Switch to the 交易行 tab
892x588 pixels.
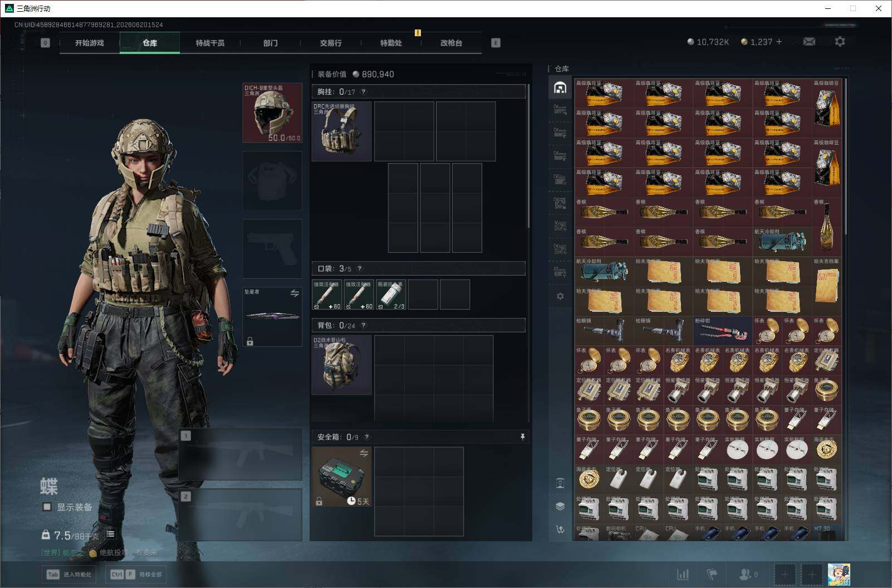(x=331, y=43)
